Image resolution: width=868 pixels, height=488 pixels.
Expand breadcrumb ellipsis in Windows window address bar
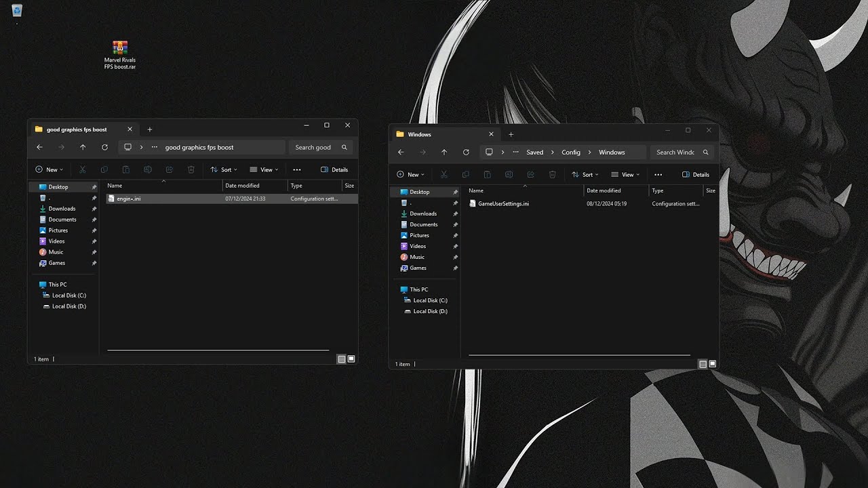pyautogui.click(x=516, y=152)
